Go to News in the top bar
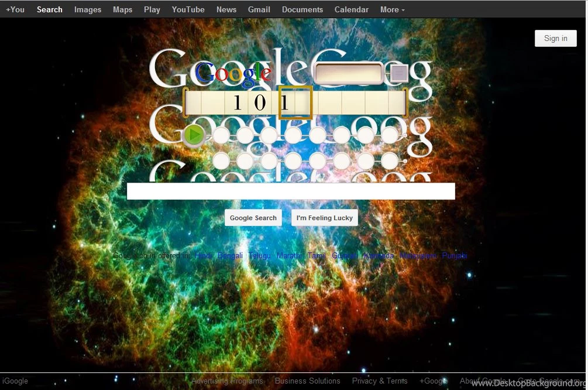Screen dimensions: 588x390 click(226, 9)
